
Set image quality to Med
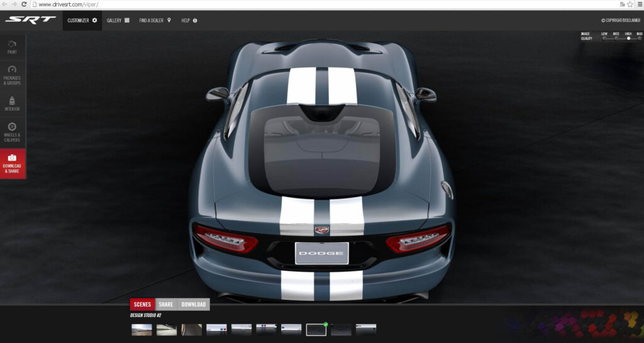pyautogui.click(x=616, y=38)
